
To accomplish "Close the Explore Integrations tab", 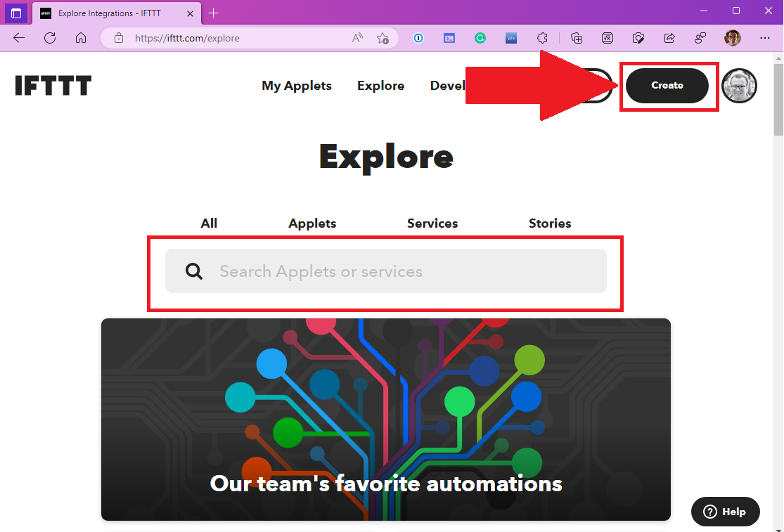I will [x=190, y=13].
